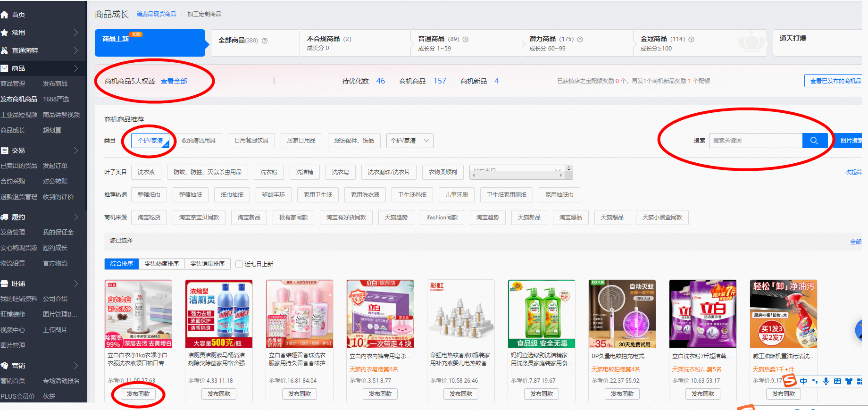The height and width of the screenshot is (410, 868).
Task: Click help icon next to 潜力商品 (175)
Action: coord(580,40)
